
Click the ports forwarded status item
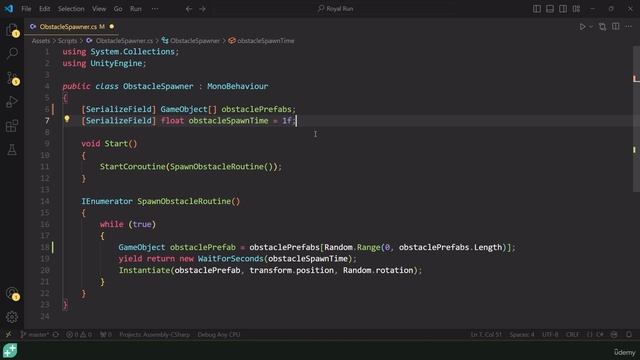click(106, 334)
